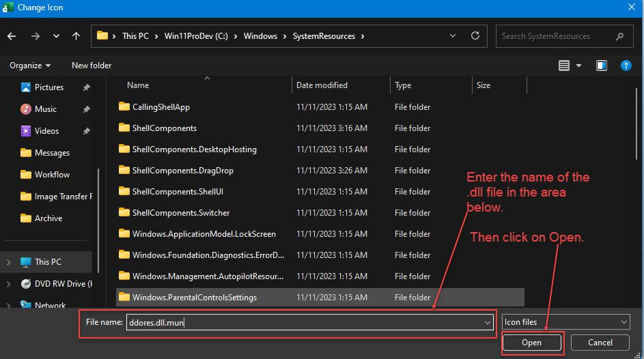The width and height of the screenshot is (644, 359).
Task: Refresh the SystemResources folder
Action: (475, 35)
